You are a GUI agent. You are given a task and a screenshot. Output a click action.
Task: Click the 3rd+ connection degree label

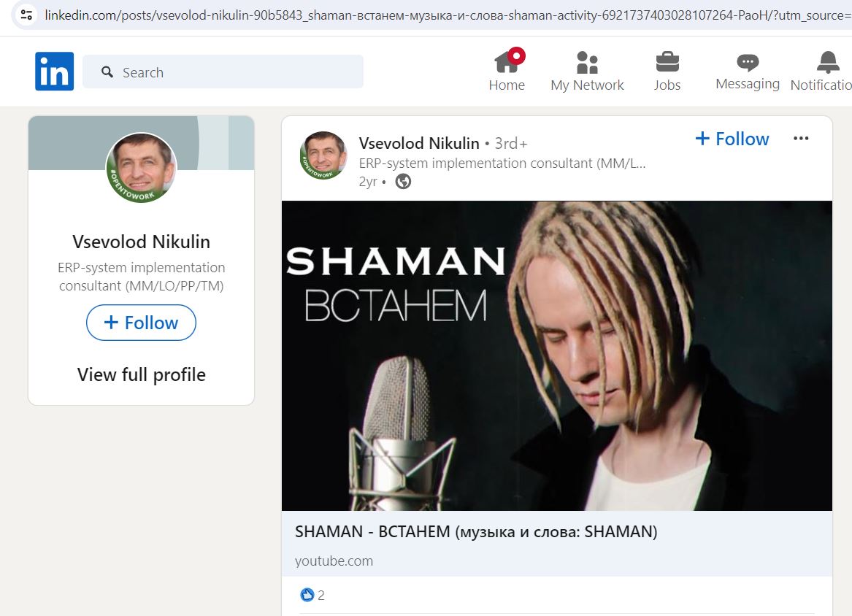[x=511, y=143]
